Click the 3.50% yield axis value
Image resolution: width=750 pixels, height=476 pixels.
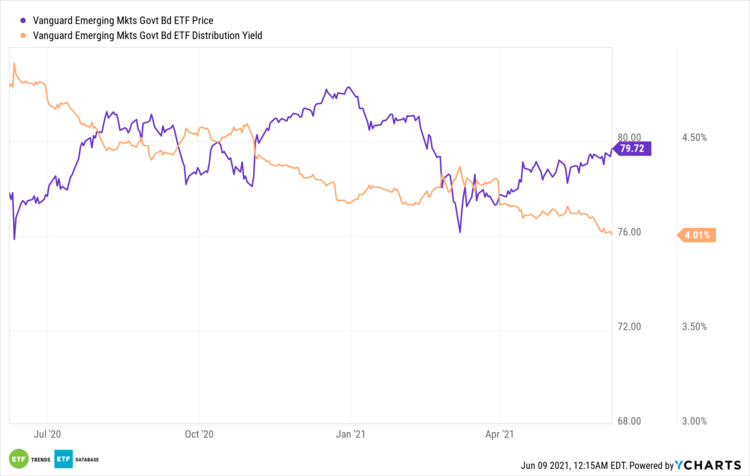pos(694,327)
